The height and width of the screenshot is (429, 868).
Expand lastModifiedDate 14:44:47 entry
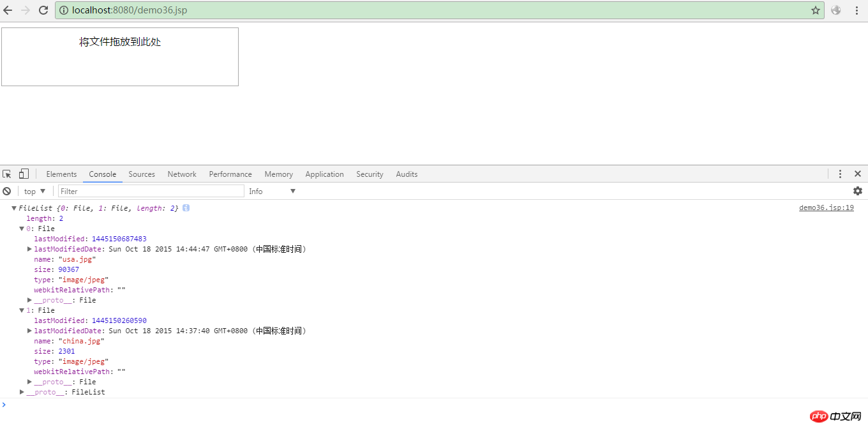[29, 249]
